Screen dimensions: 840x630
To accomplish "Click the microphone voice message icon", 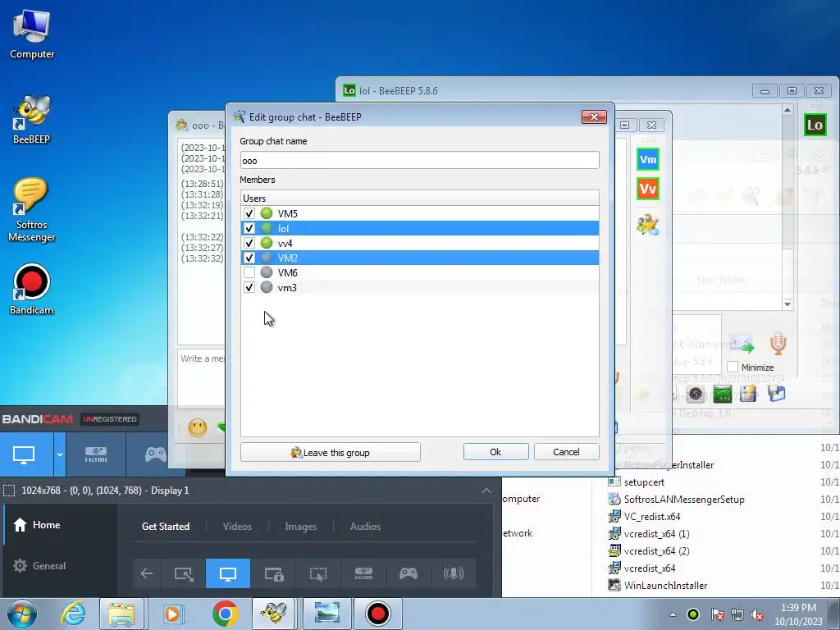I will [778, 344].
